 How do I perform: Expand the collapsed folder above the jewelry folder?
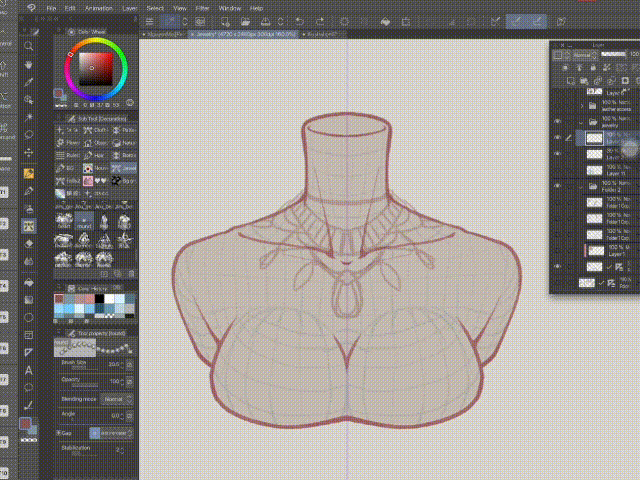(x=583, y=104)
